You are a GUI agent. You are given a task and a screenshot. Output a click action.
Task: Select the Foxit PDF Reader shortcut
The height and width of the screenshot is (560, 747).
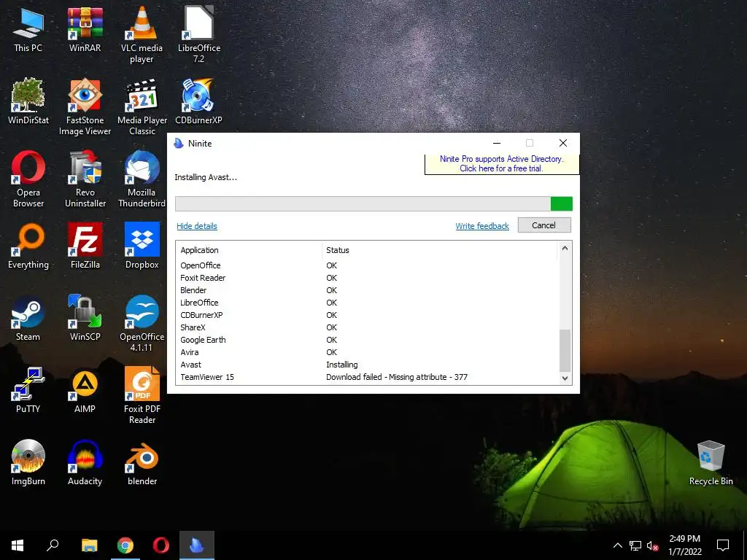tap(142, 396)
